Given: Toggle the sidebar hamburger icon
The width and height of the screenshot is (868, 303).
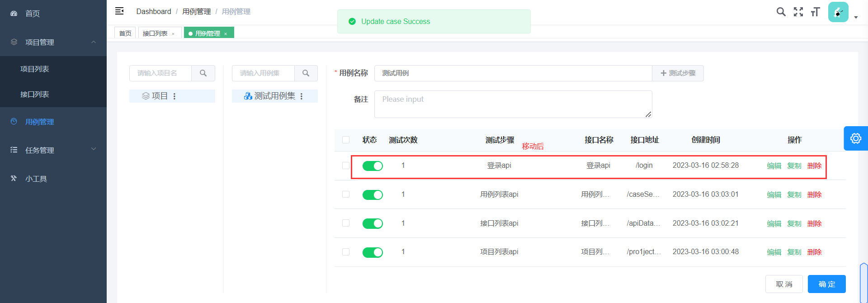Looking at the screenshot, I should 119,11.
